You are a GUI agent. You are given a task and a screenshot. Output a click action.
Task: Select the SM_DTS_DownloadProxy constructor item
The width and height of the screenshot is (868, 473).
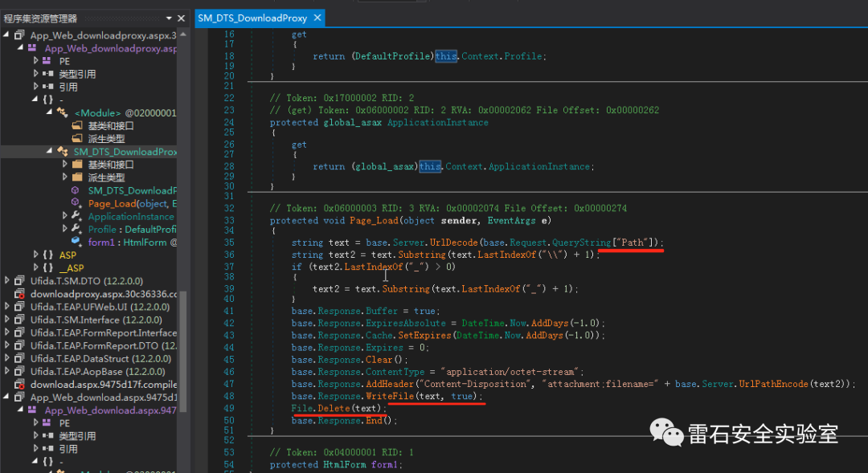coord(133,191)
